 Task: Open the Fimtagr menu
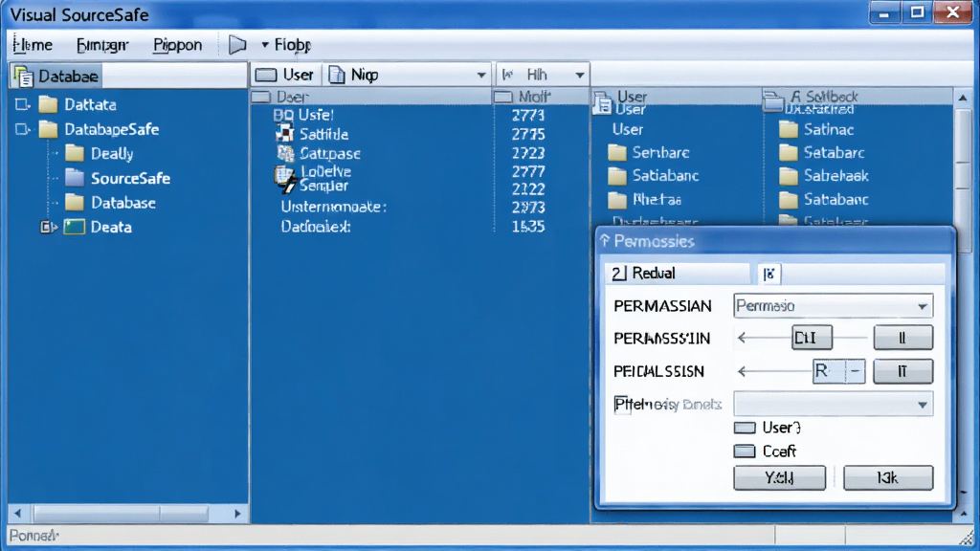[x=101, y=45]
